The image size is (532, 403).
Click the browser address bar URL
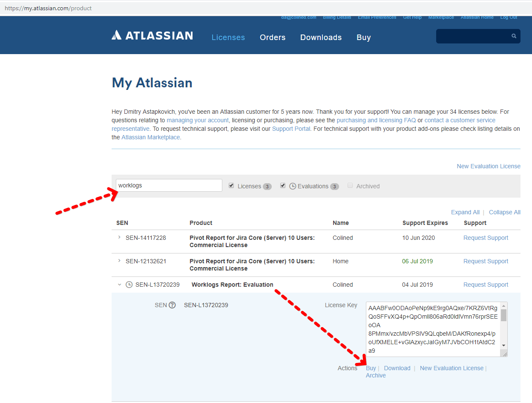(48, 8)
